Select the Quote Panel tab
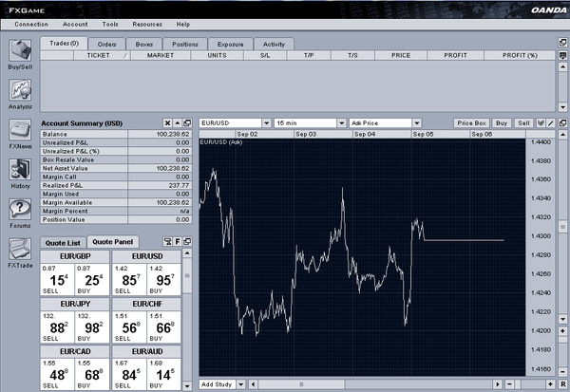This screenshot has height=392, width=570. (x=113, y=242)
